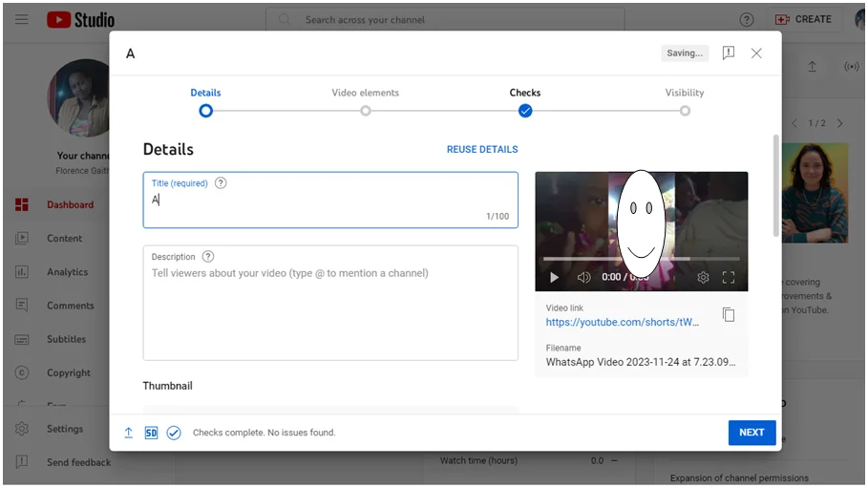The height and width of the screenshot is (488, 868).
Task: Open video player settings gear
Action: 703,278
